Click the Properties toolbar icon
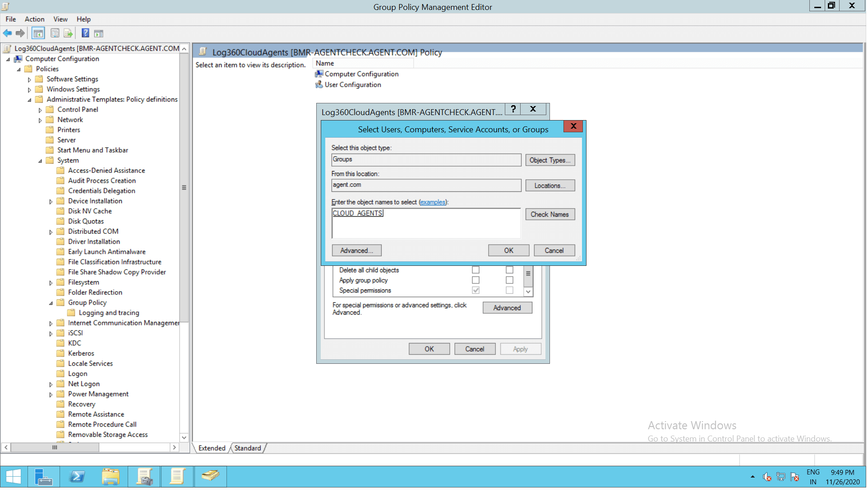868x492 pixels. pos(55,33)
